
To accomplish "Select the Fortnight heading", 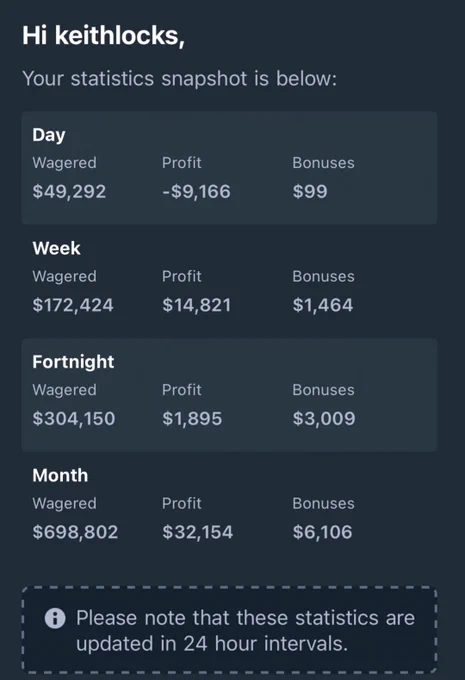I will tap(73, 362).
